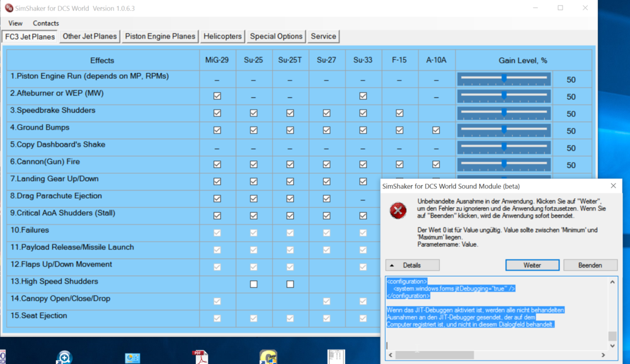The width and height of the screenshot is (630, 364).
Task: Maximize the SimShaker main window
Action: pos(560,8)
